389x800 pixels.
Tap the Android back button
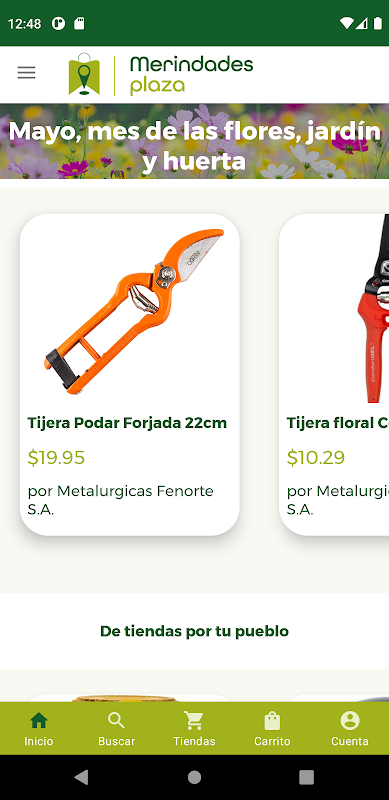coord(82,777)
